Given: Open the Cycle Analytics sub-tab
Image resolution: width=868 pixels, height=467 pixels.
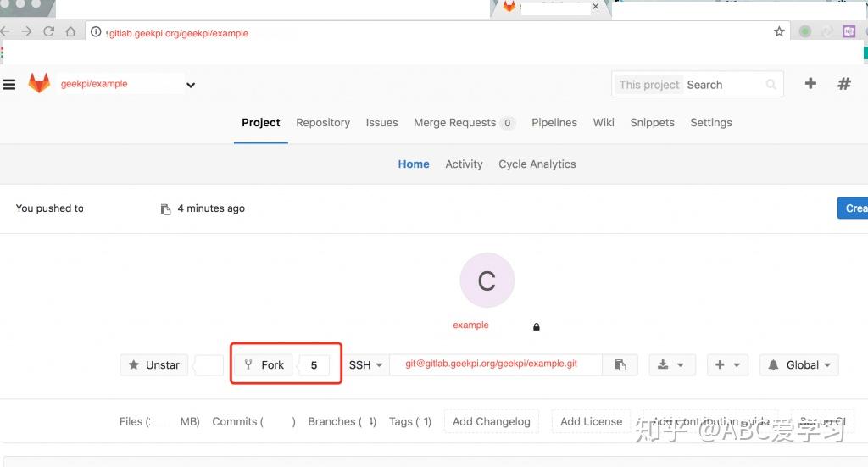Looking at the screenshot, I should pos(537,164).
